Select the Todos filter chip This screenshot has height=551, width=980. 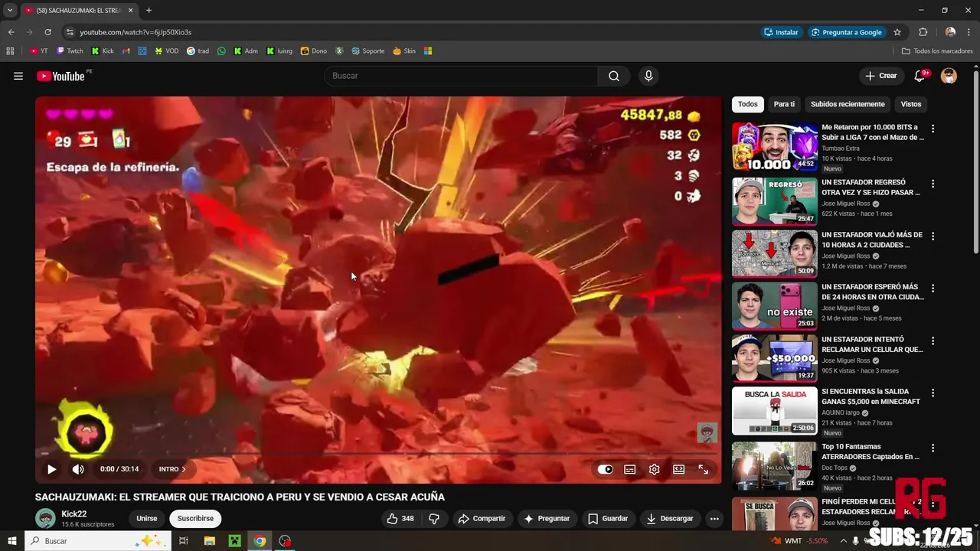point(748,104)
